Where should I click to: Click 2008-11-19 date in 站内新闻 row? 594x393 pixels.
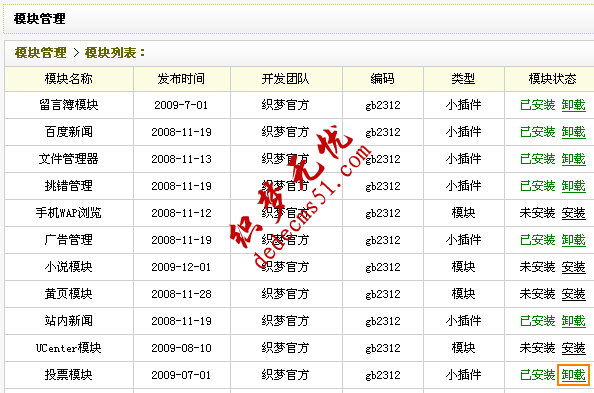point(181,321)
